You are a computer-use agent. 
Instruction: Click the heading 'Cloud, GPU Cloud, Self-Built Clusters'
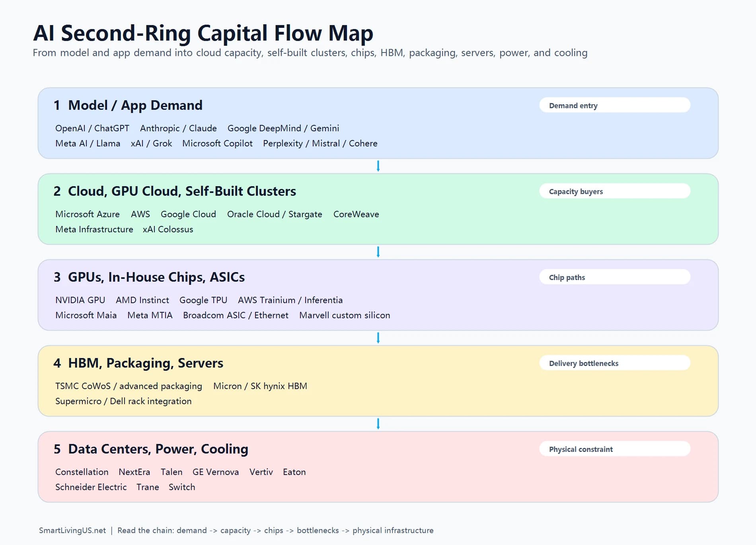coord(182,191)
